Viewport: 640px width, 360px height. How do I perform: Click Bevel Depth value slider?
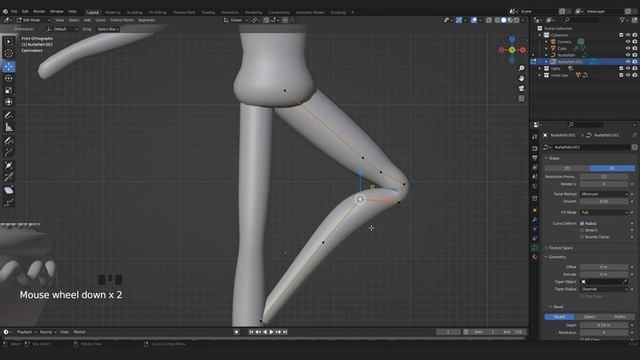(x=604, y=325)
